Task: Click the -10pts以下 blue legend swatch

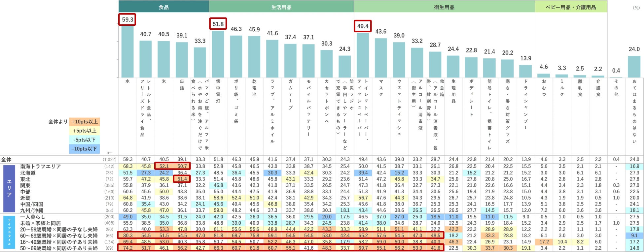Action: pos(85,149)
